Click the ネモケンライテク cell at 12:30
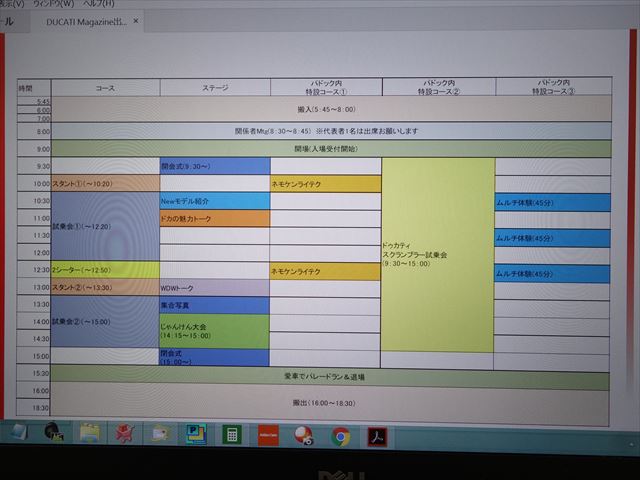The height and width of the screenshot is (480, 640). click(x=325, y=271)
